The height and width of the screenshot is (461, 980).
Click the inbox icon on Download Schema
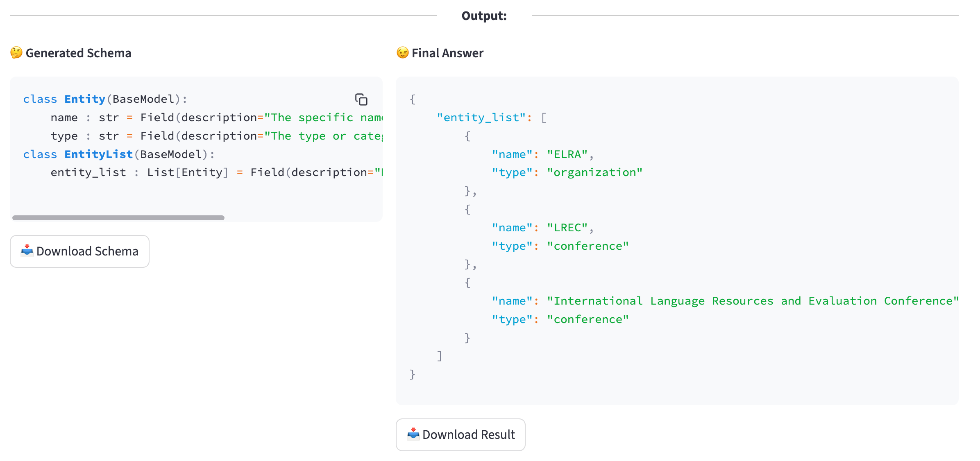27,251
